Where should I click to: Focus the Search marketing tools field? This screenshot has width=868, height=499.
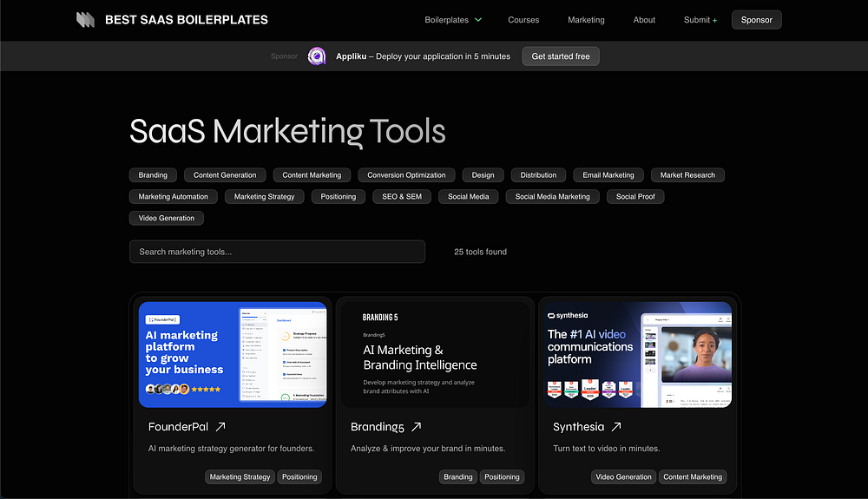(278, 252)
